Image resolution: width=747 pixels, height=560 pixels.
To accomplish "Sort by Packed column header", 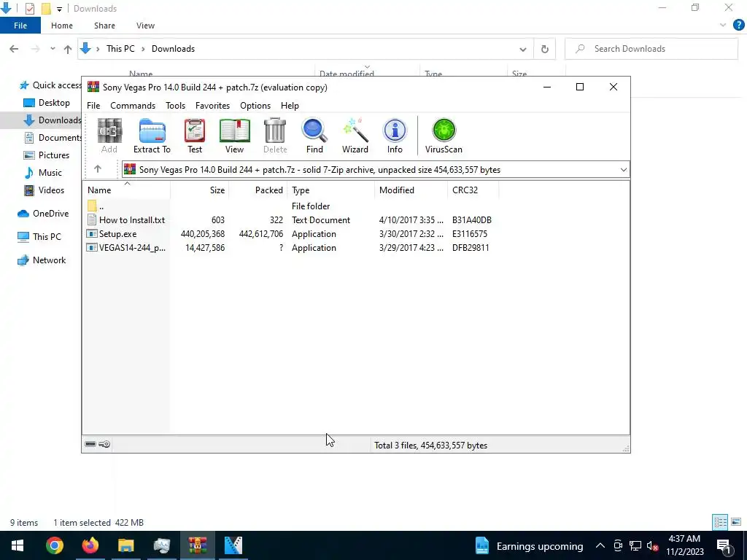I will (x=258, y=190).
